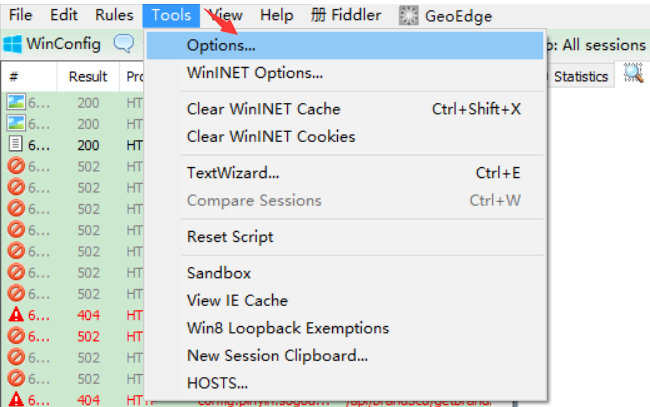The image size is (650, 407).
Task: Select the first blocked 502 session icon
Action: tap(16, 166)
